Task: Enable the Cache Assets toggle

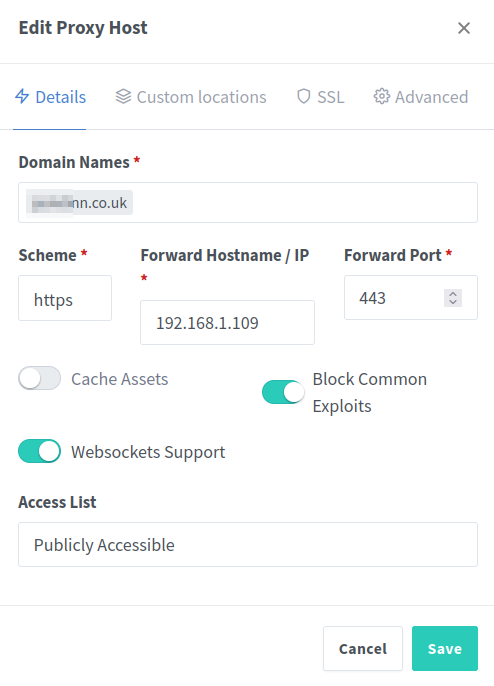Action: (39, 378)
